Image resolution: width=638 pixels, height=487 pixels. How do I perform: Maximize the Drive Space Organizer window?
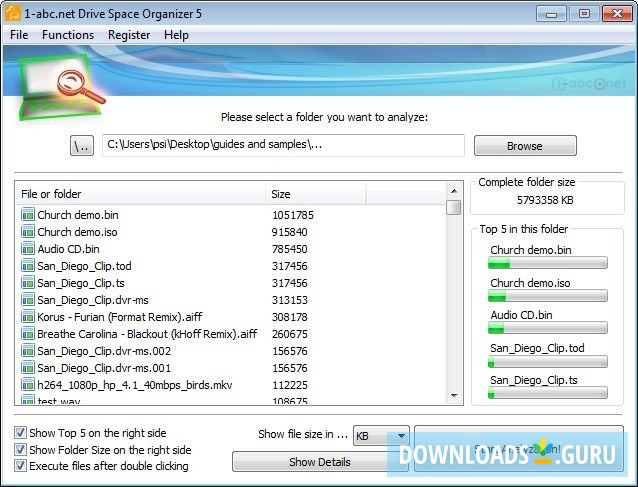pyautogui.click(x=584, y=14)
